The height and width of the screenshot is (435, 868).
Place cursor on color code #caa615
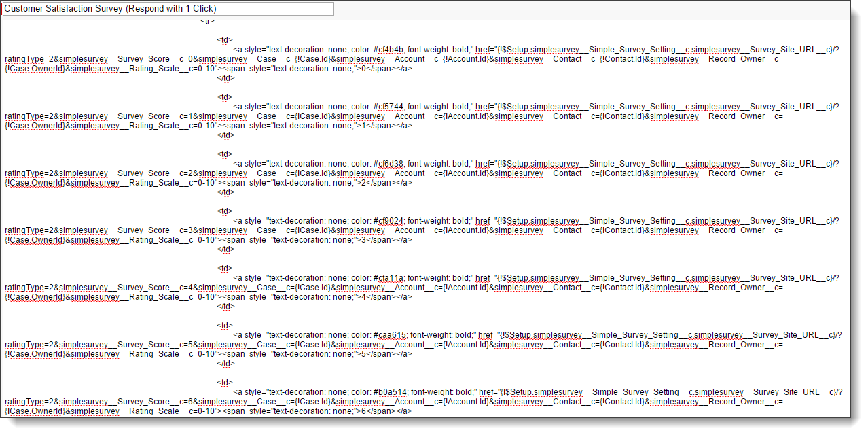(x=389, y=335)
